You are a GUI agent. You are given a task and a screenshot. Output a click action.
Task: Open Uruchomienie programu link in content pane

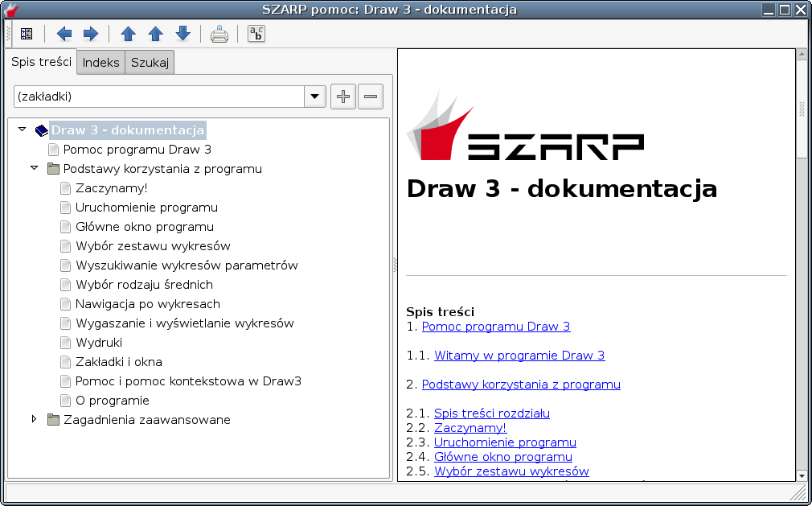point(505,442)
